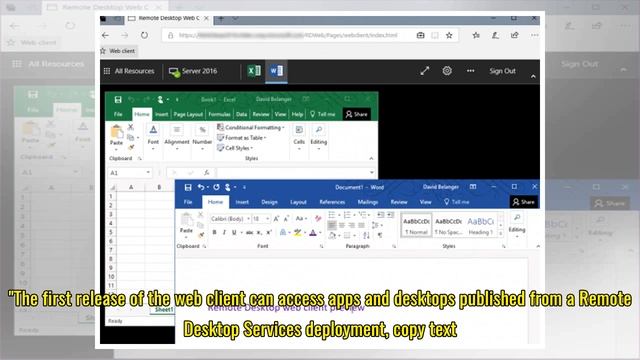Open the web client more options ellipsis

coord(470,71)
